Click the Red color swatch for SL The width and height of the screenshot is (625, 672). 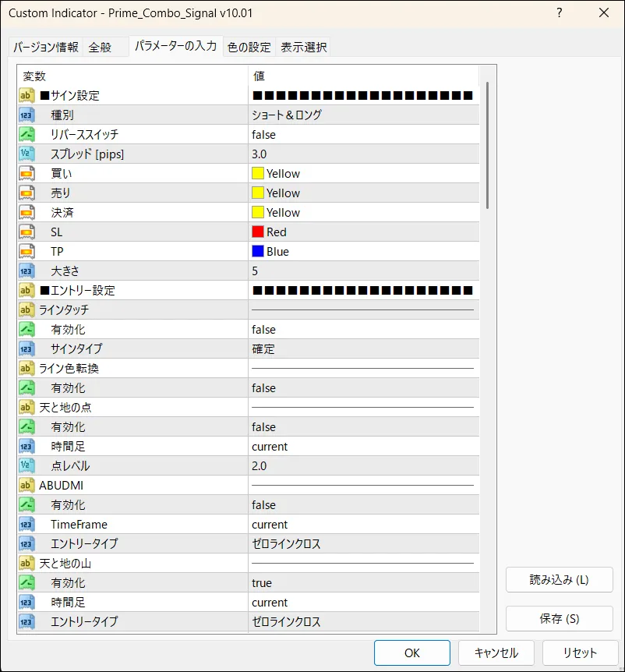[258, 232]
